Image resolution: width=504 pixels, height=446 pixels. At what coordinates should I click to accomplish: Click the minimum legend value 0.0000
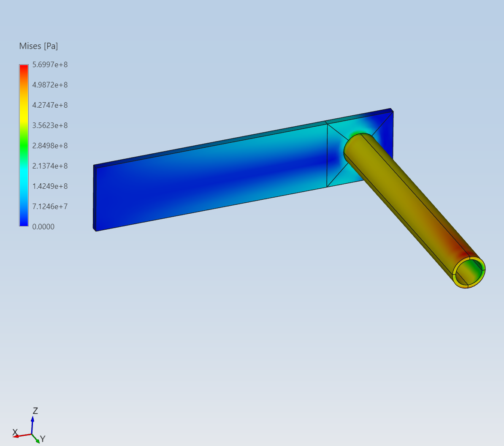(43, 227)
